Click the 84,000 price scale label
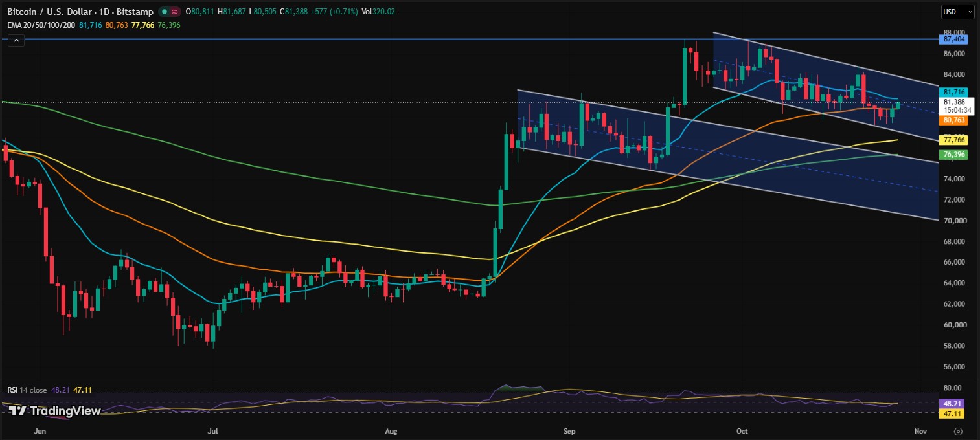Viewport: 980px width, 440px height. (x=955, y=74)
